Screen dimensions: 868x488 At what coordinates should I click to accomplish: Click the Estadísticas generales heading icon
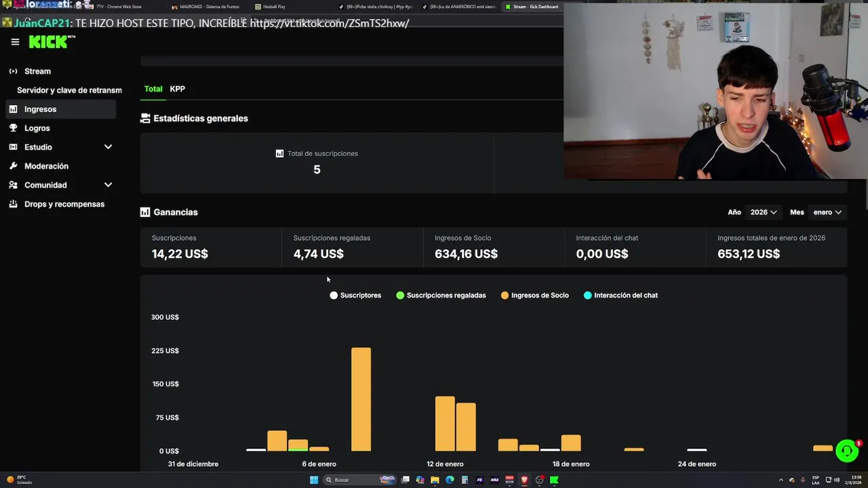point(145,118)
